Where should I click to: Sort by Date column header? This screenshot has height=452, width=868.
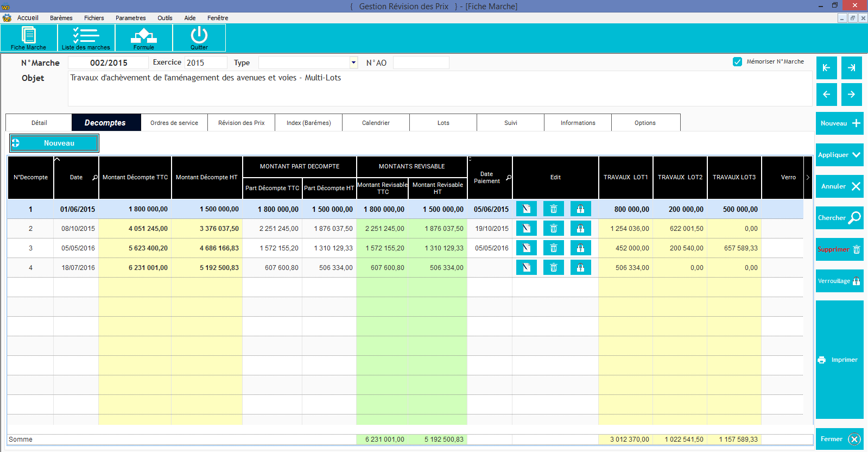76,178
